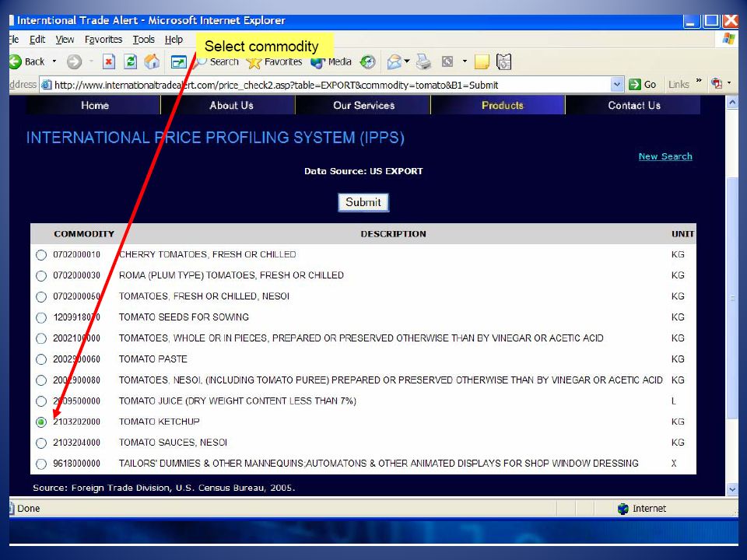The height and width of the screenshot is (560, 747).
Task: Go to the Home navigation tab
Action: click(x=94, y=105)
